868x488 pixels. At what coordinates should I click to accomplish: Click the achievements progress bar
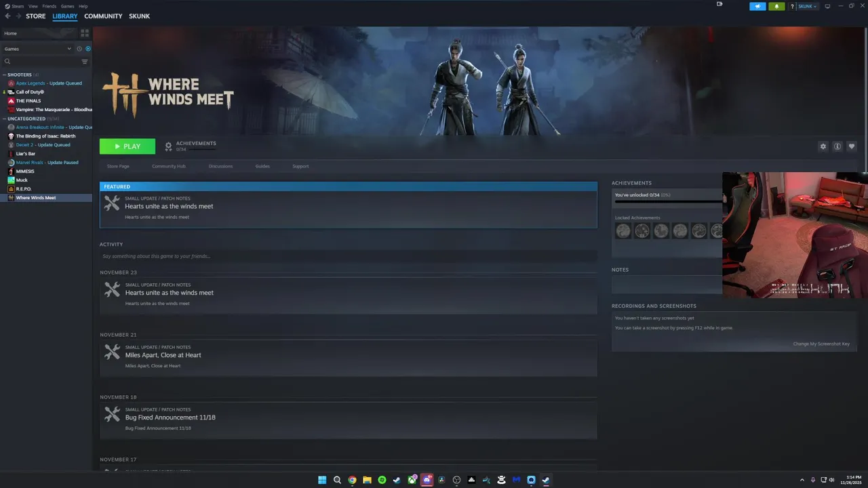point(668,202)
